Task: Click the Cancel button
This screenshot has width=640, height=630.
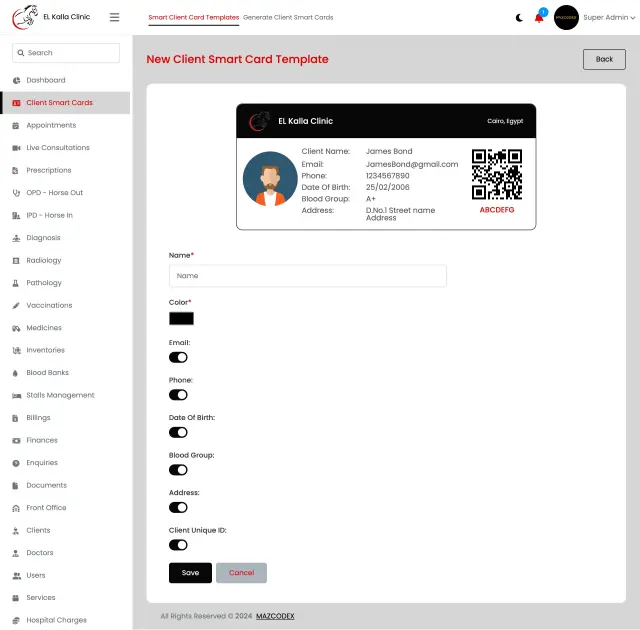Action: click(x=241, y=573)
